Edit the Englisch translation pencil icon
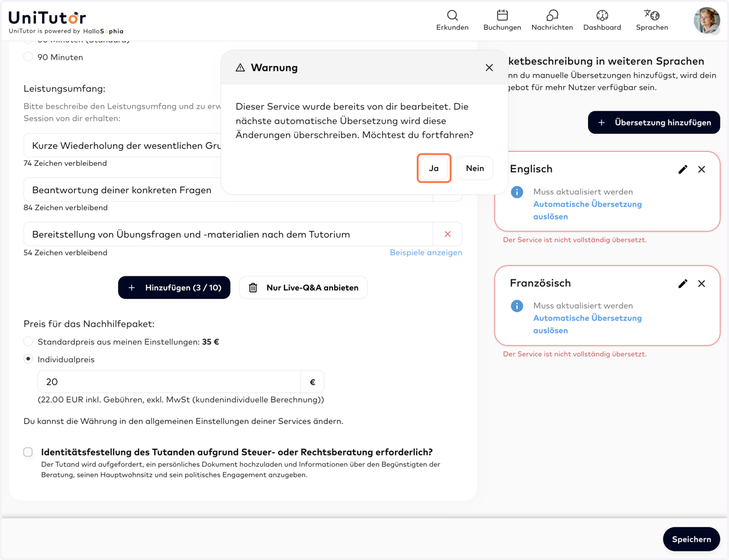Image resolution: width=729 pixels, height=560 pixels. point(683,169)
